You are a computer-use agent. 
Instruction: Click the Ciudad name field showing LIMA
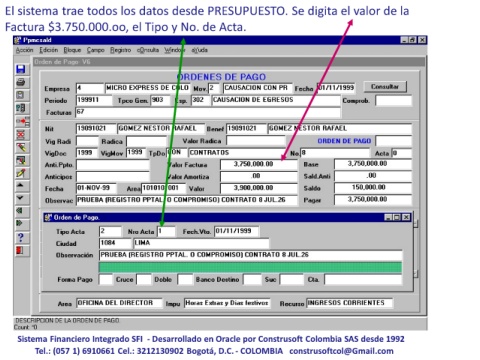click(x=201, y=243)
